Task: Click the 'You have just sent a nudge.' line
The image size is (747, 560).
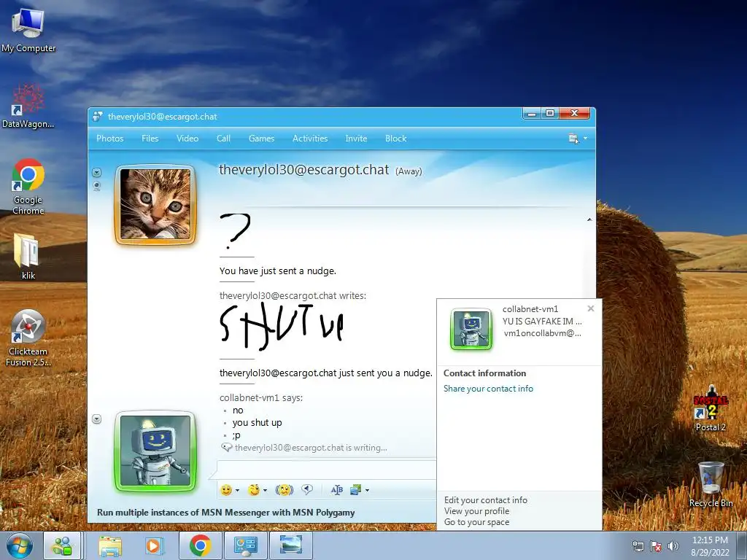Action: pyautogui.click(x=278, y=271)
